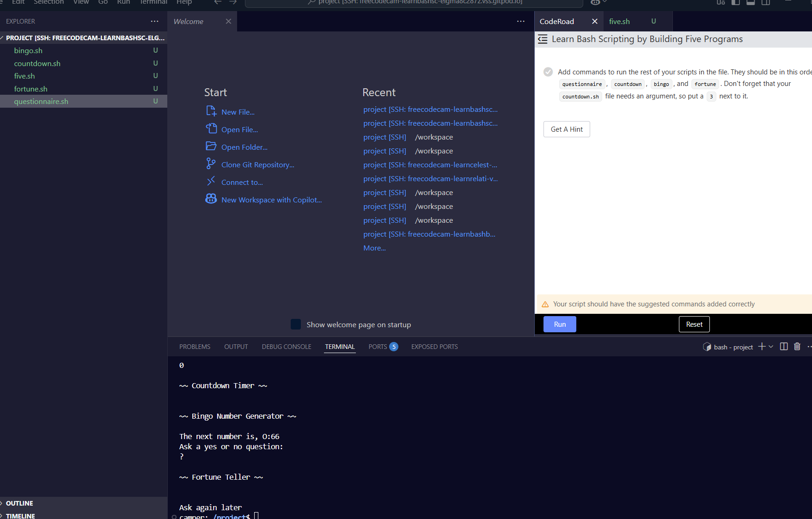Screen dimensions: 812x519
Task: Switch to the DEBUG CONSOLE tab
Action: (287, 347)
